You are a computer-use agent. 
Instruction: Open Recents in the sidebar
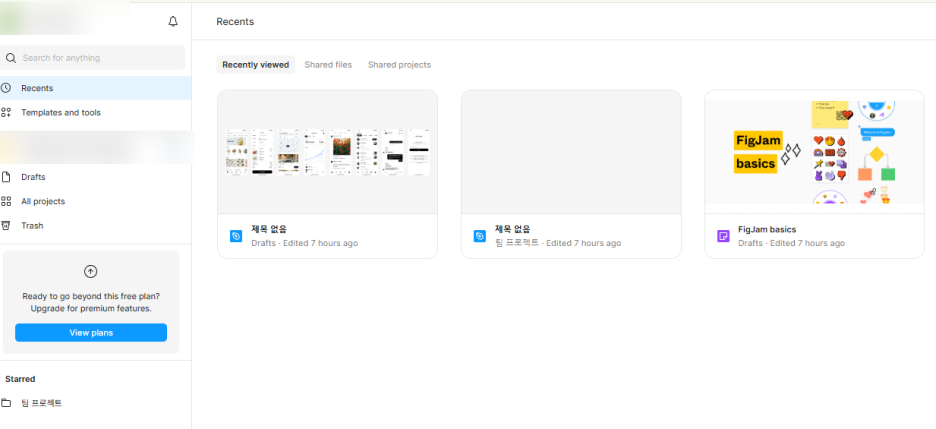click(x=96, y=88)
